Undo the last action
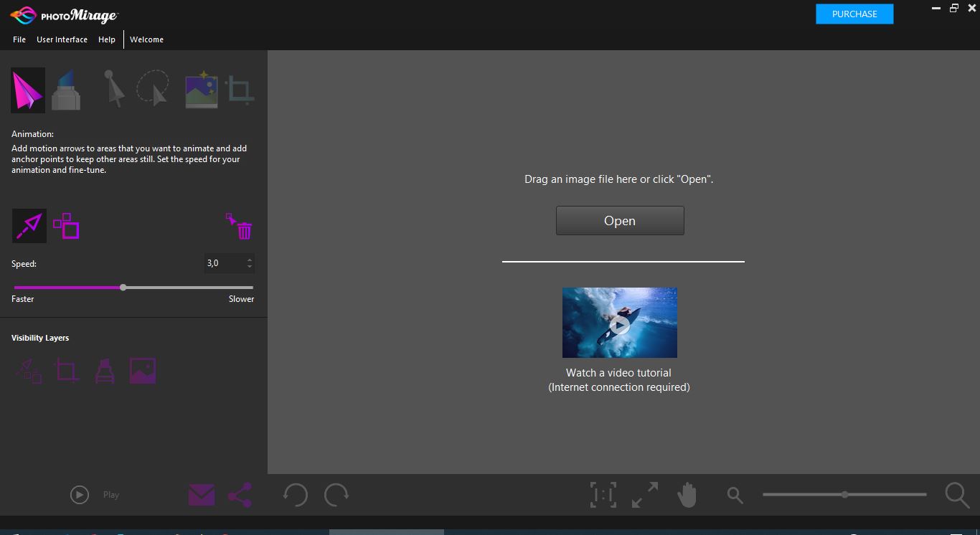 point(295,495)
